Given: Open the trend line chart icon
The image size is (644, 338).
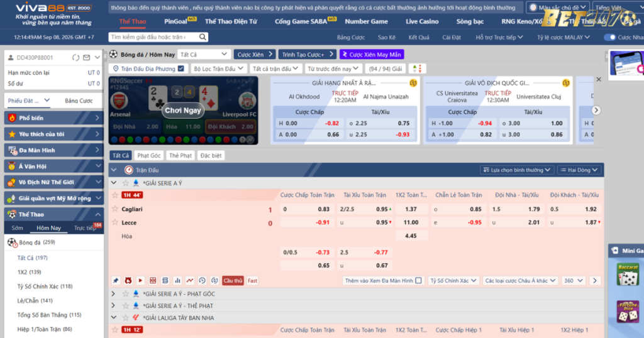Looking at the screenshot, I should pyautogui.click(x=190, y=281).
